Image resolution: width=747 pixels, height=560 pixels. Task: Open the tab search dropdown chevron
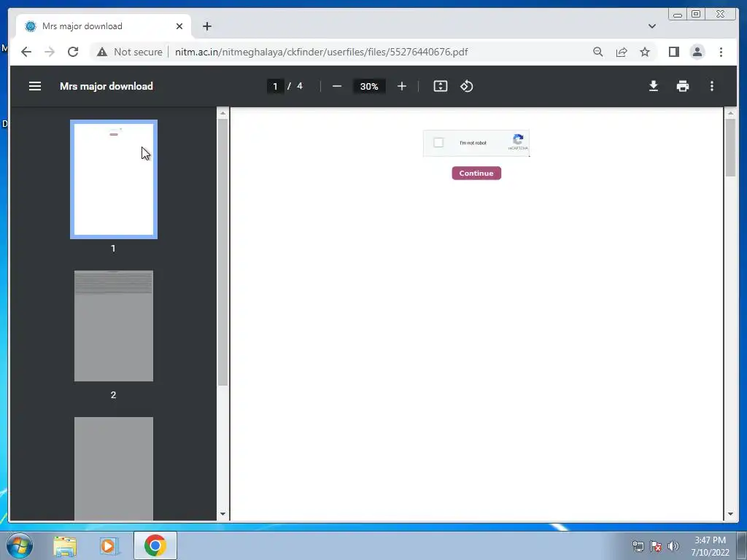pos(651,26)
